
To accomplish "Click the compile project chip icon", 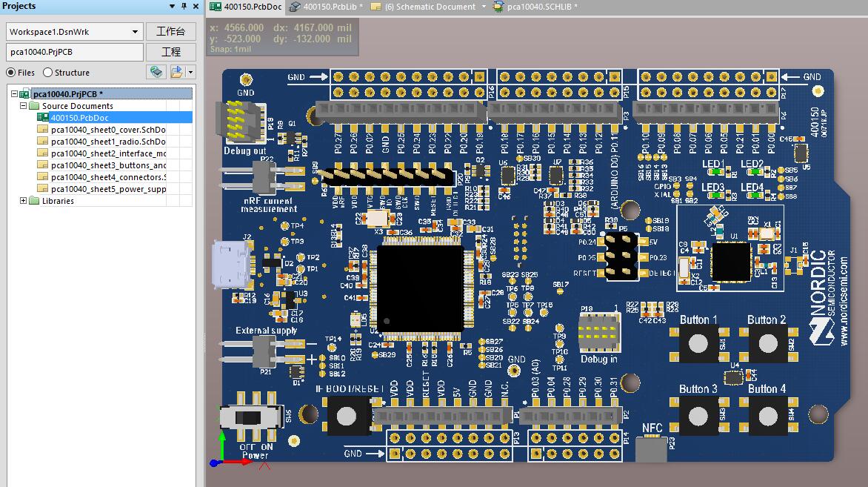I will click(156, 72).
